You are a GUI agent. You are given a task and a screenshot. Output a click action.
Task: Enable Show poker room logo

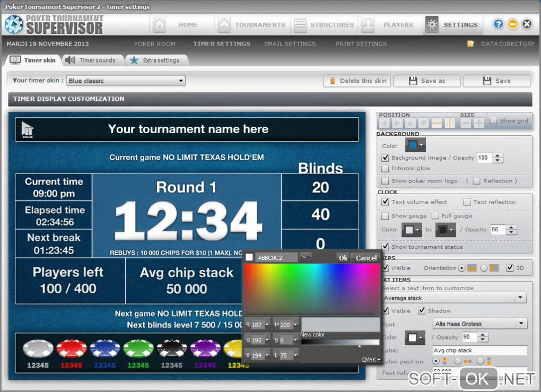pyautogui.click(x=385, y=181)
